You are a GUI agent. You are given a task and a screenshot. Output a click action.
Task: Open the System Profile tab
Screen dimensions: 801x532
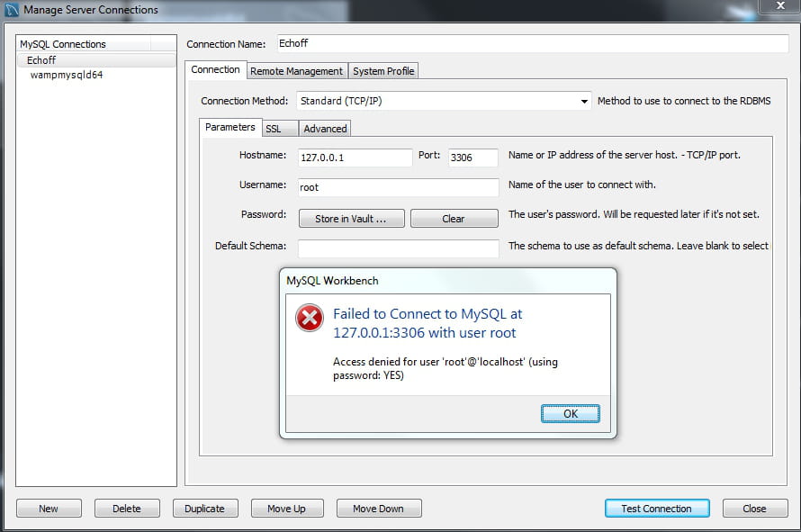383,71
